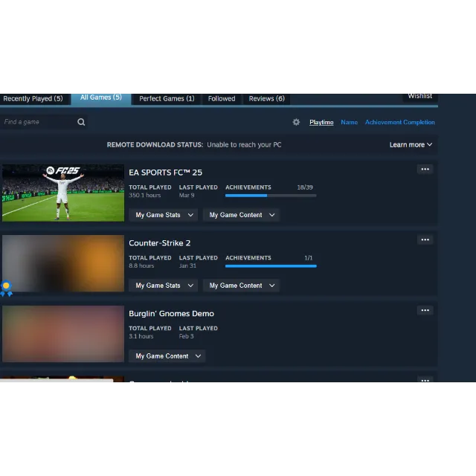
Task: Click the REMOTE DOWNLOAD STATUS label
Action: (x=155, y=145)
